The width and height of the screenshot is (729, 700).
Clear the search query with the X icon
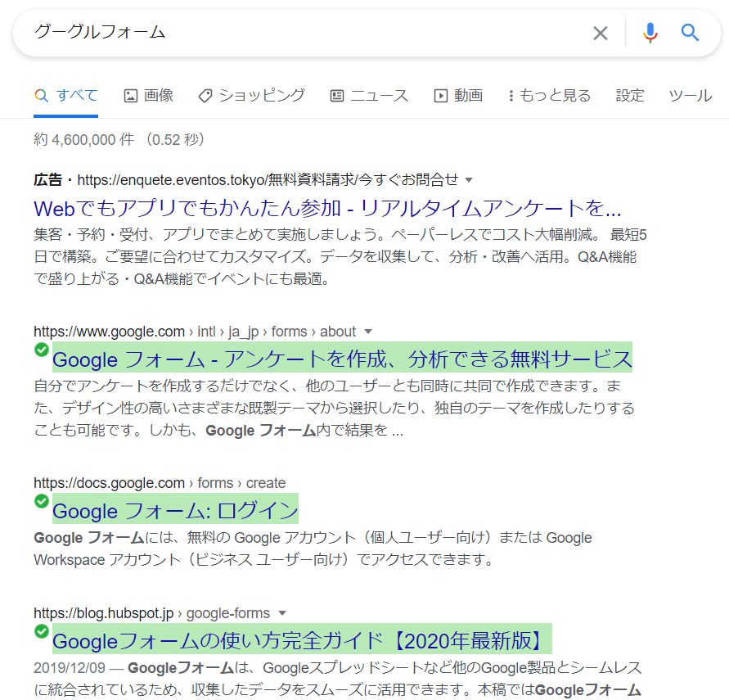pyautogui.click(x=601, y=33)
